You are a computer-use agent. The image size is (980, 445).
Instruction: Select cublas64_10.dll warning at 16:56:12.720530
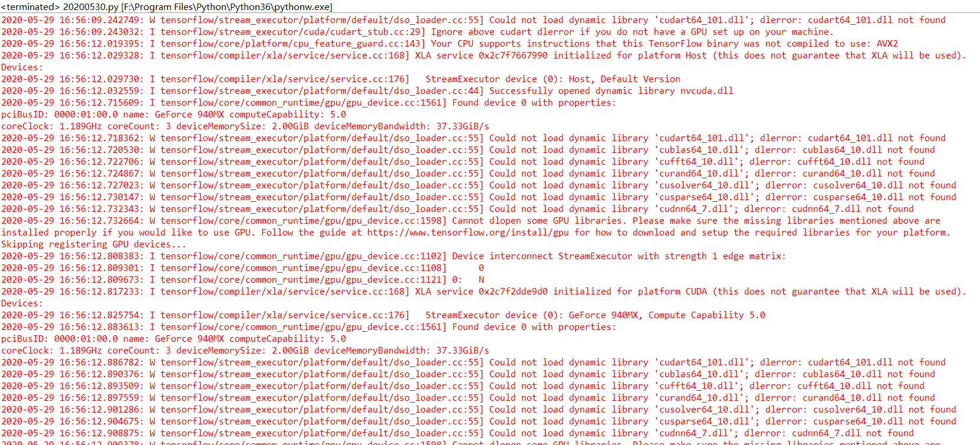pos(468,150)
